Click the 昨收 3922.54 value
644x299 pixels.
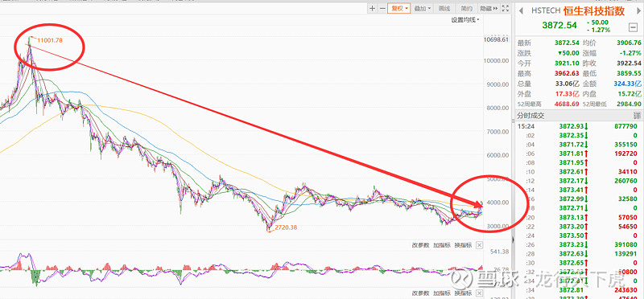pos(629,63)
